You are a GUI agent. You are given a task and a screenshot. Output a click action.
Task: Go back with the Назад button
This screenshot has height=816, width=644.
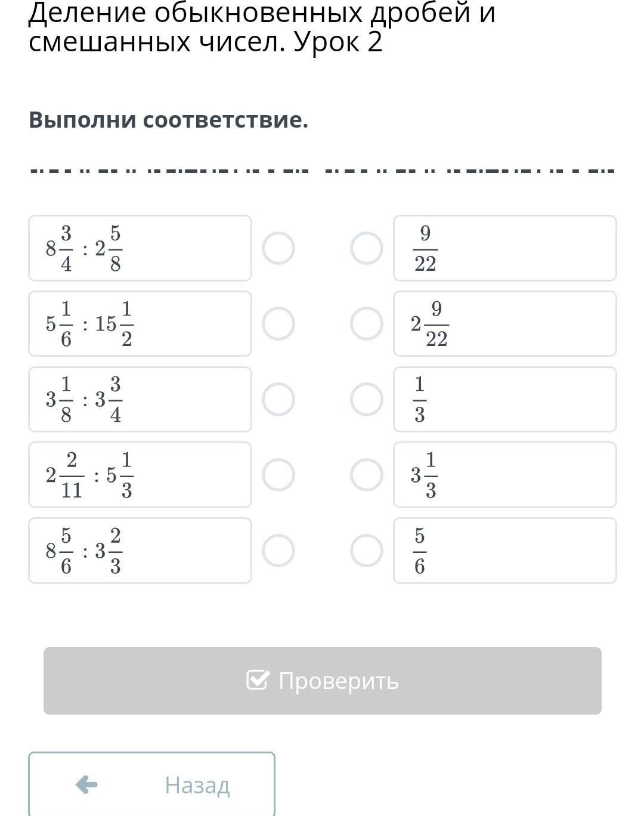(152, 784)
